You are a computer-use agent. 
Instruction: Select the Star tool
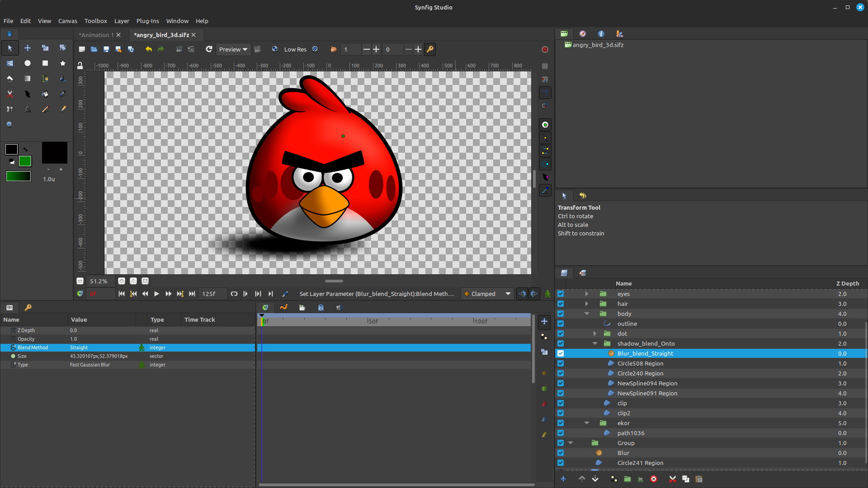63,63
